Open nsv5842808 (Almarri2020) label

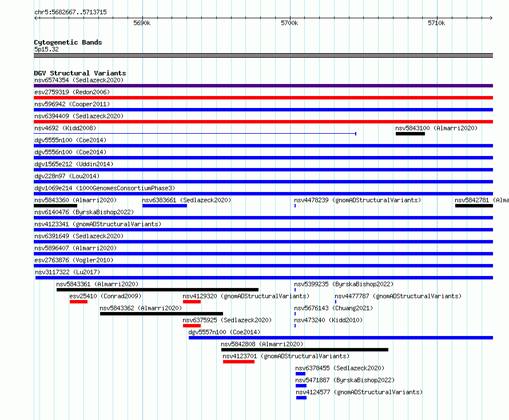coord(262,344)
